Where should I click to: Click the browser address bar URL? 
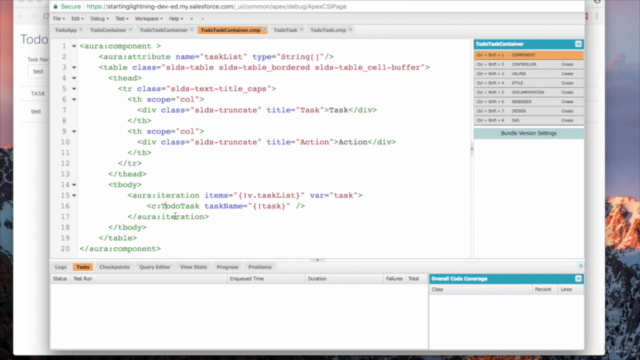[x=216, y=7]
